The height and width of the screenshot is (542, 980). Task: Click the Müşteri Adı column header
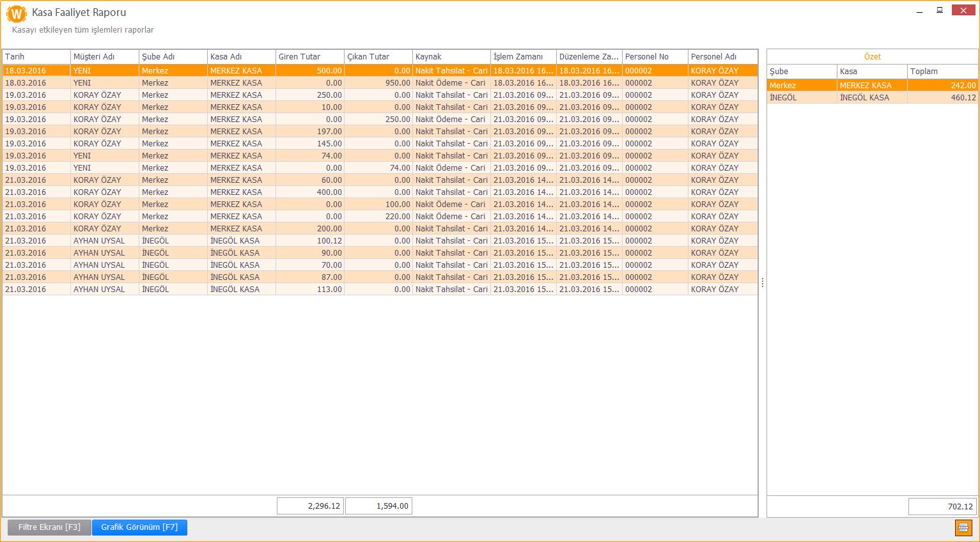click(104, 57)
